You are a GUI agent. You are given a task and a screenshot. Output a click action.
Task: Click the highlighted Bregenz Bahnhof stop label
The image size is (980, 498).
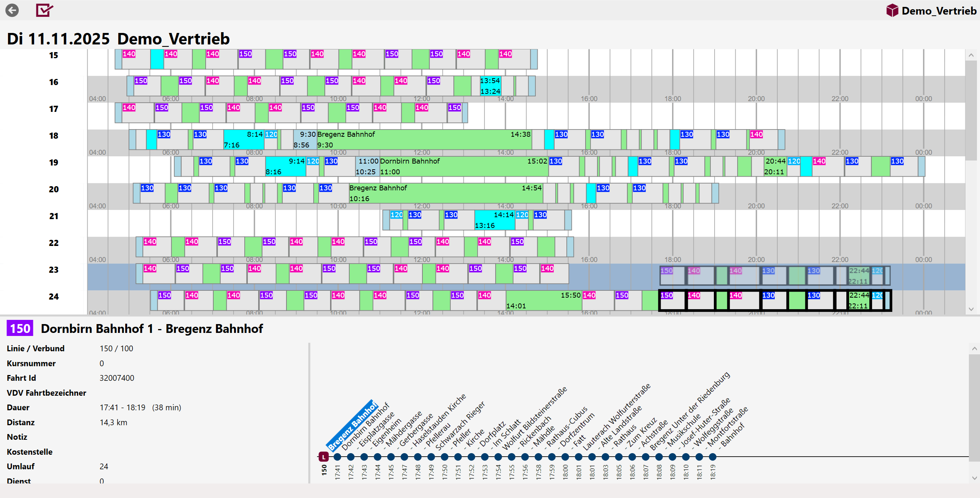point(352,425)
